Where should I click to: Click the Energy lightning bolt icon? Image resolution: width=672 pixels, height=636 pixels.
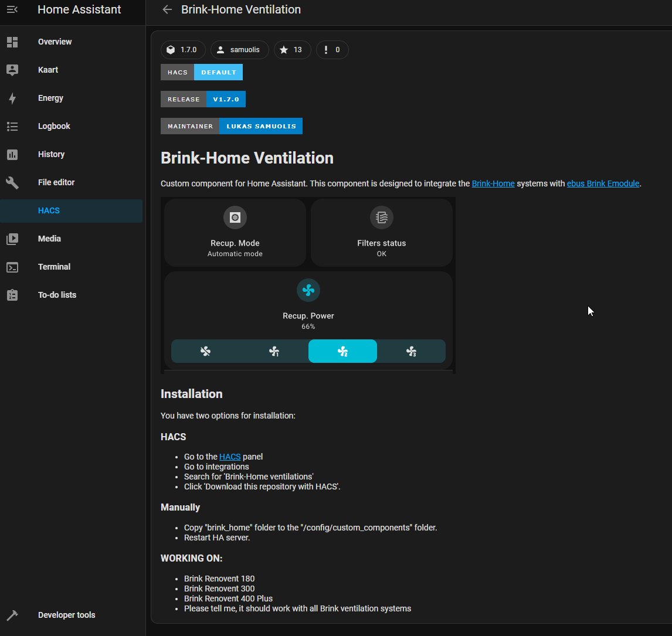coord(12,98)
